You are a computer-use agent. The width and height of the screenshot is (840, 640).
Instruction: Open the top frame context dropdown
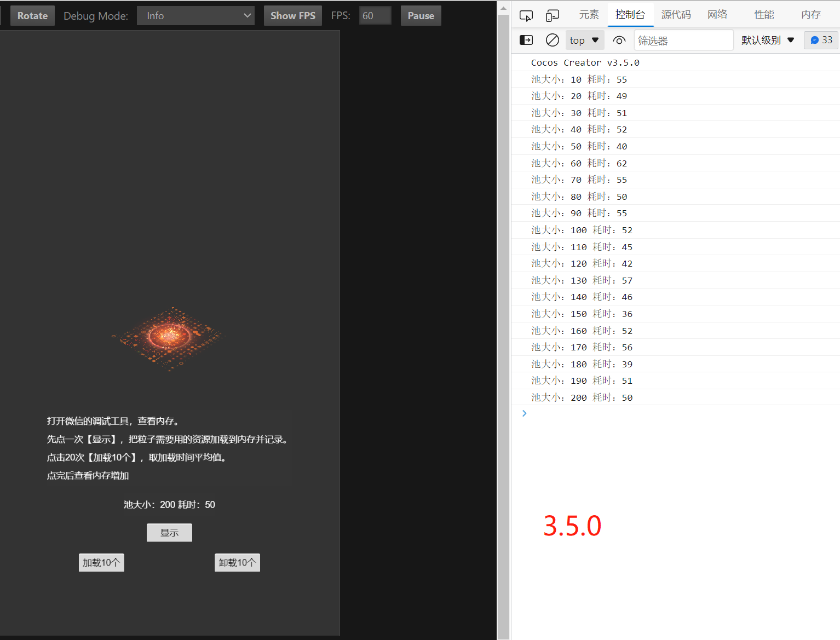pyautogui.click(x=584, y=39)
